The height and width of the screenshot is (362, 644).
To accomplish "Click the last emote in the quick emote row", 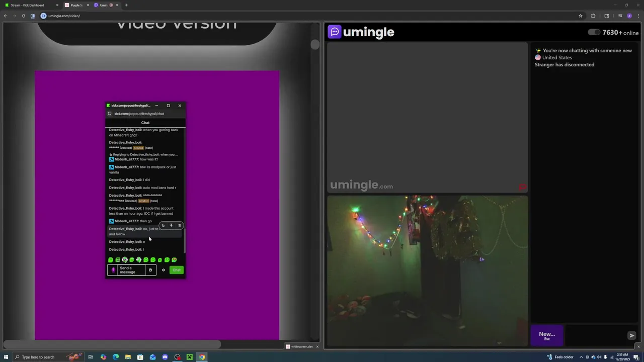I will (x=174, y=260).
